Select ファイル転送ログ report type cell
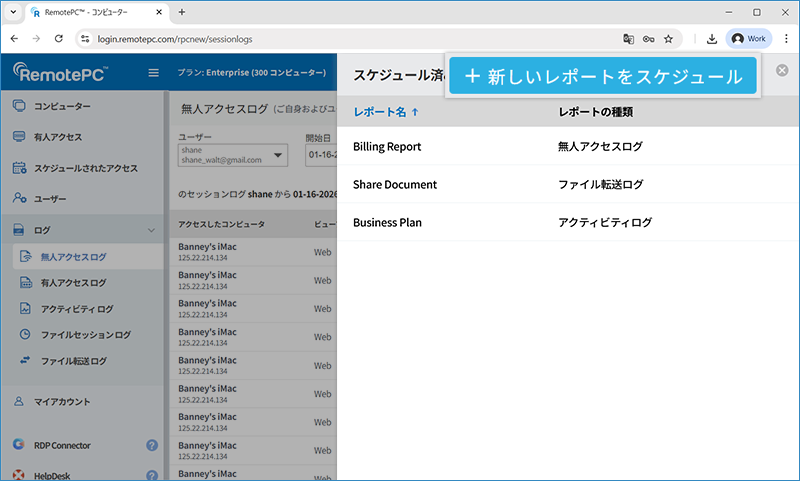Screen dimensions: 800x481 (x=601, y=184)
